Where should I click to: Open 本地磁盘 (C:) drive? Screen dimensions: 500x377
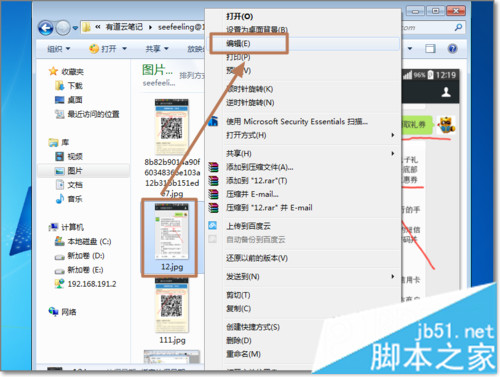83,241
